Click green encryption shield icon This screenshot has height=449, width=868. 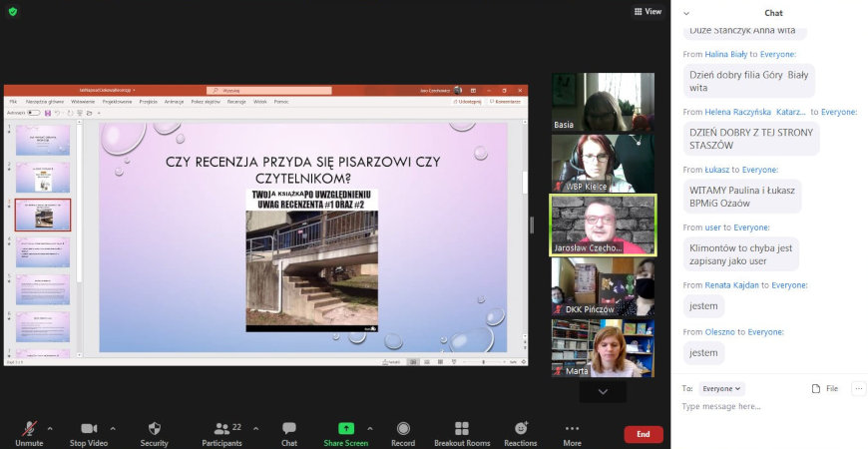13,11
